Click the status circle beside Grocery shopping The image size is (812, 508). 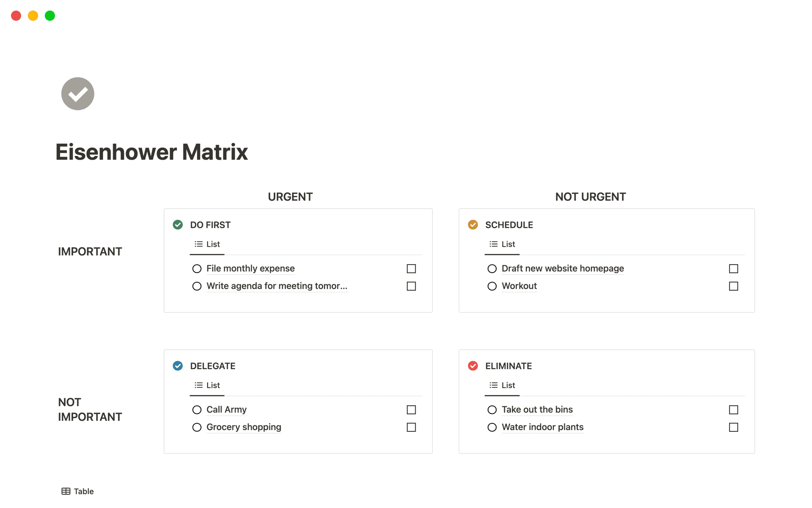point(197,427)
